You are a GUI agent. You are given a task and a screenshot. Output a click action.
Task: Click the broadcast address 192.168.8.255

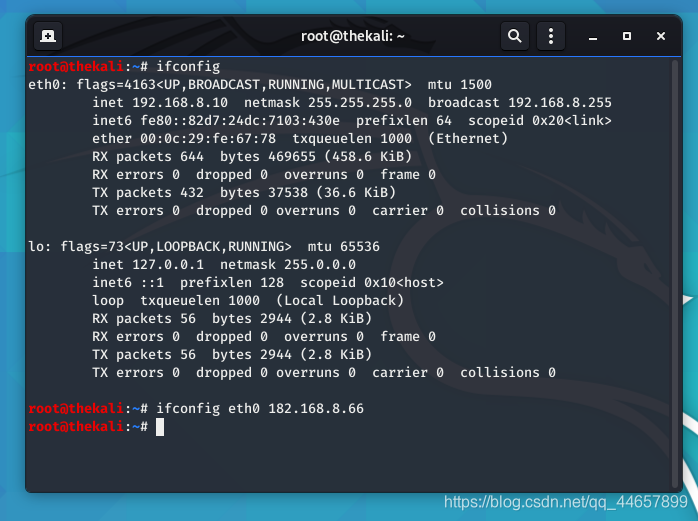pos(559,103)
